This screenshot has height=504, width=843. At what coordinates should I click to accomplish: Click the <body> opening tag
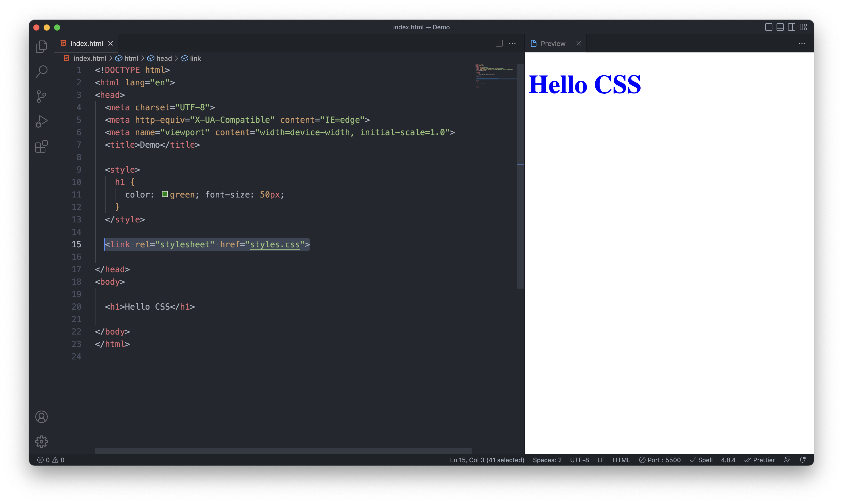point(110,282)
